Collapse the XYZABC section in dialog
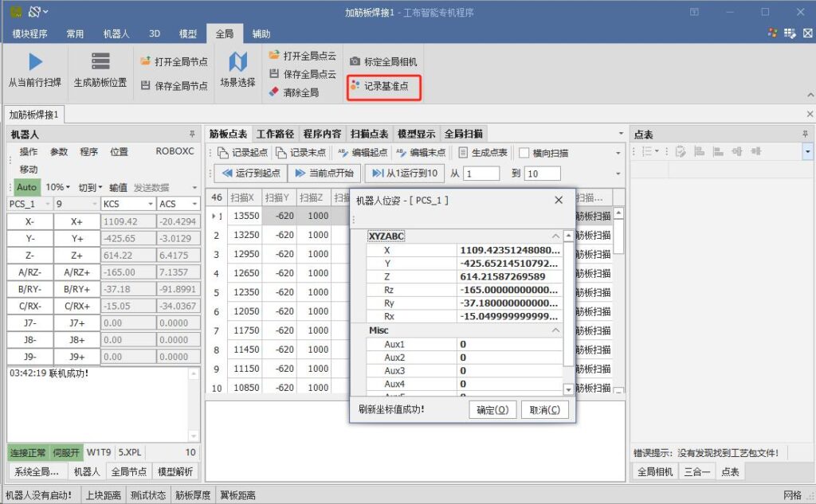 tap(555, 236)
